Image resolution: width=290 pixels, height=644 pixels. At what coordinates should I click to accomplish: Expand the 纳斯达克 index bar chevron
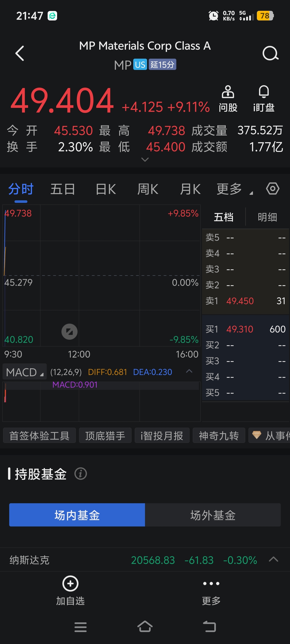(273, 559)
